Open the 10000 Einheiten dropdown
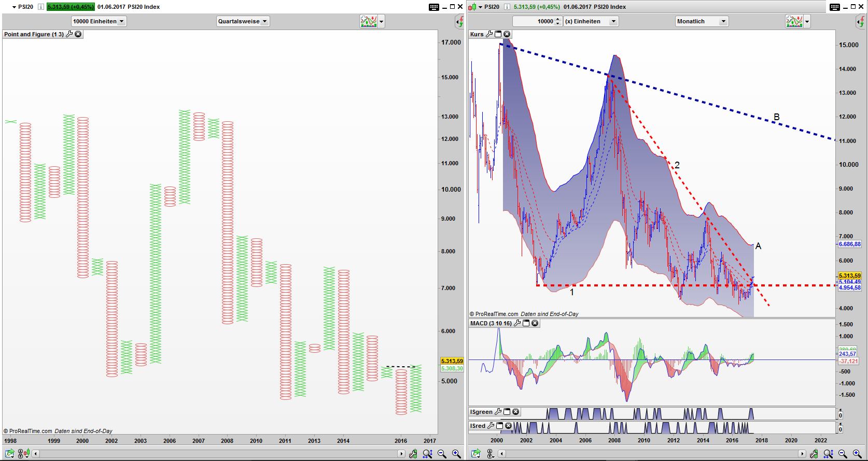Screen dimensions: 868x461 point(99,21)
